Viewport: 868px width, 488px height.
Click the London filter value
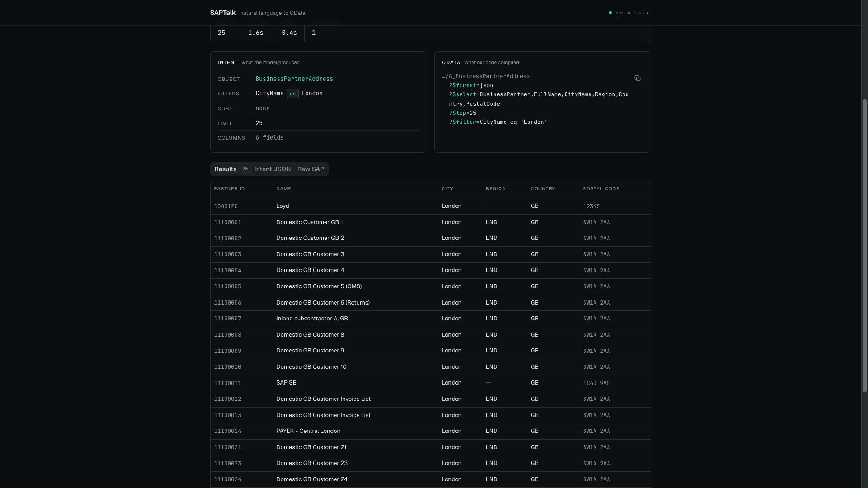click(x=312, y=94)
